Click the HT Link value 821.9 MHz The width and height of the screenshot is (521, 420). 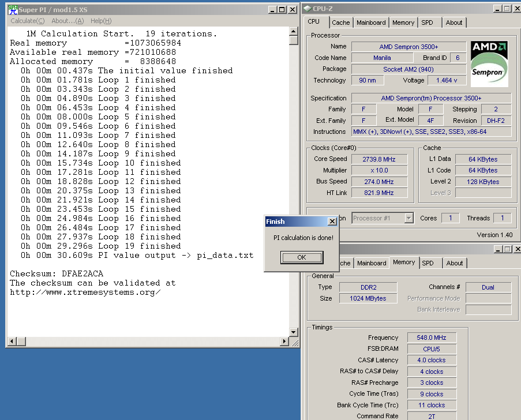(379, 193)
